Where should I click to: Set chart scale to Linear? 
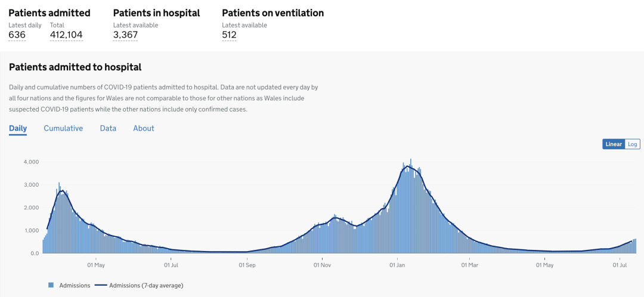tap(614, 144)
